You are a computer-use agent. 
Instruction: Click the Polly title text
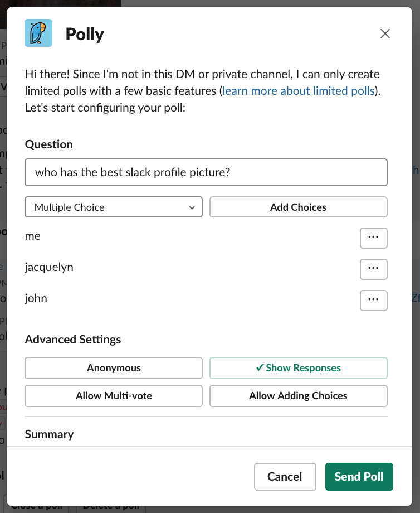[x=85, y=34]
